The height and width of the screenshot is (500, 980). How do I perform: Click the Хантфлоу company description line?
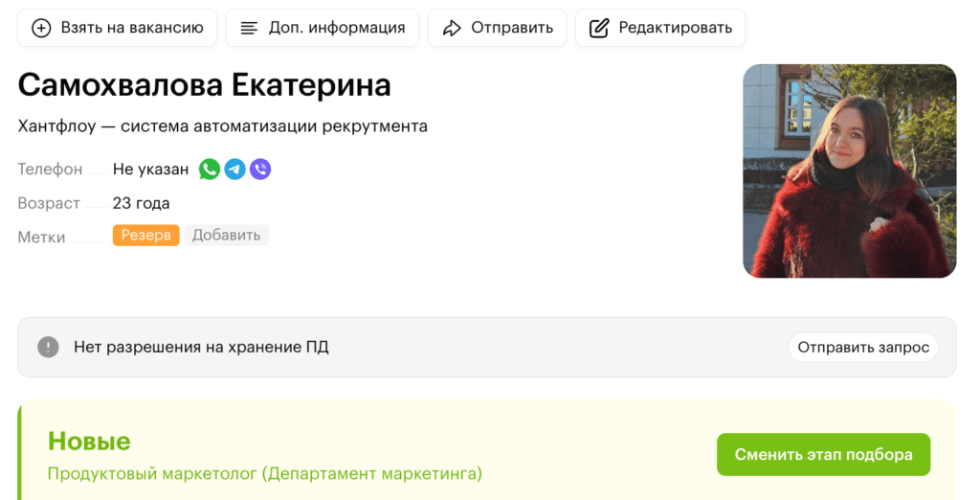pos(222,126)
